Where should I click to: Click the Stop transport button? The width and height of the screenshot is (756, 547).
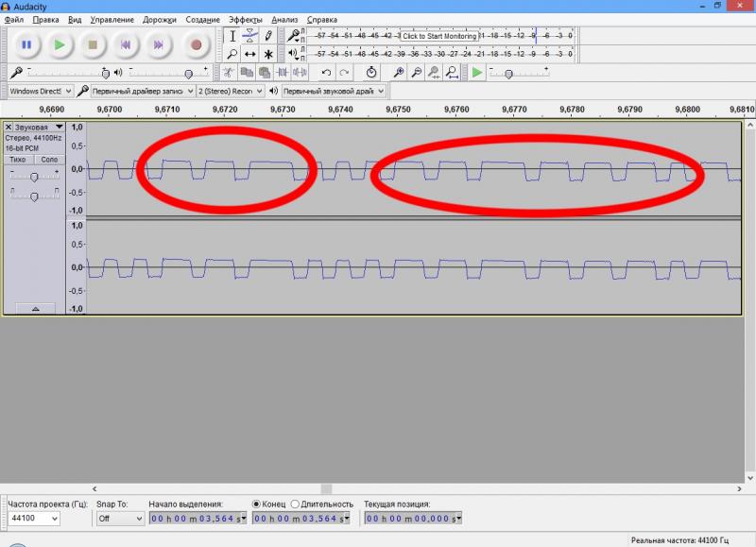pyautogui.click(x=93, y=43)
